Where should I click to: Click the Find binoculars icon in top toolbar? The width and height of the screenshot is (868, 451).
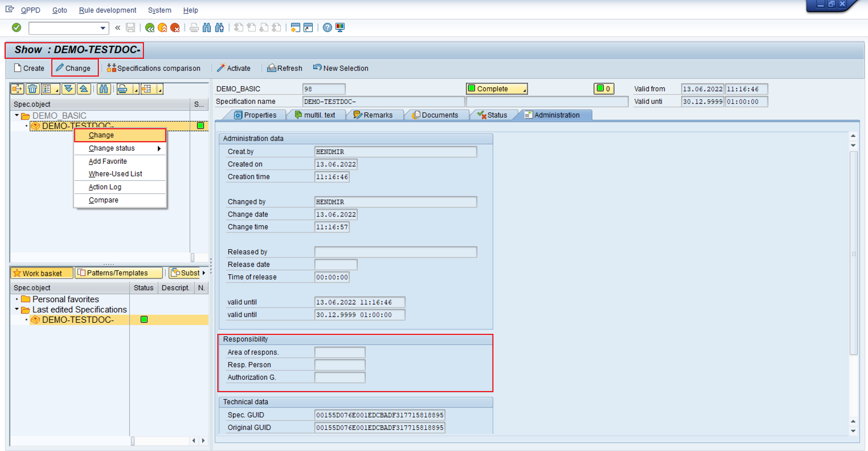coord(207,28)
